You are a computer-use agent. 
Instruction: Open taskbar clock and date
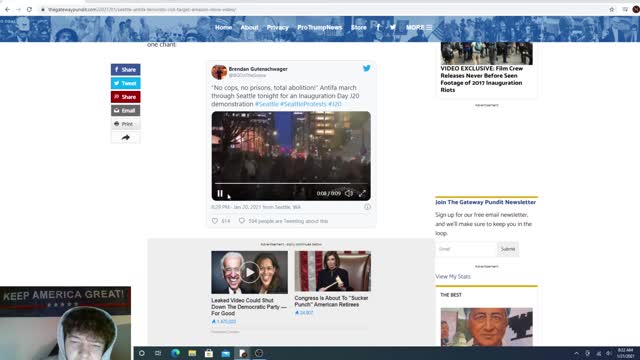625,353
